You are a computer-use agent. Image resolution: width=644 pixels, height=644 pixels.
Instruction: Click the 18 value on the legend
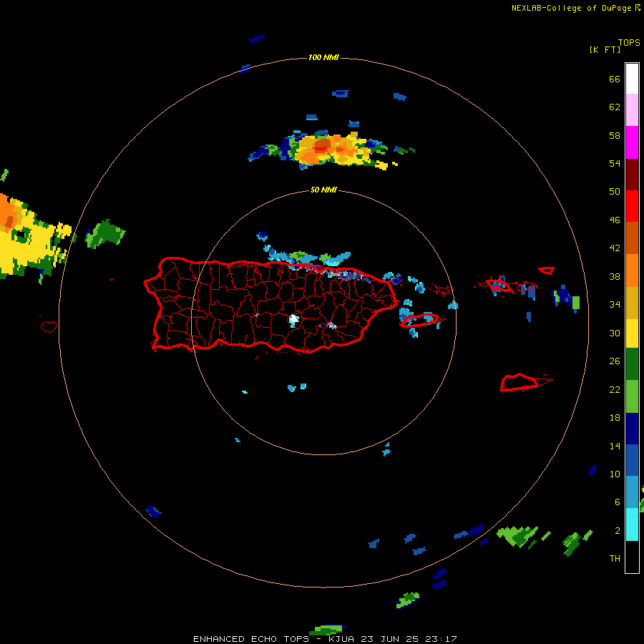[x=615, y=418]
